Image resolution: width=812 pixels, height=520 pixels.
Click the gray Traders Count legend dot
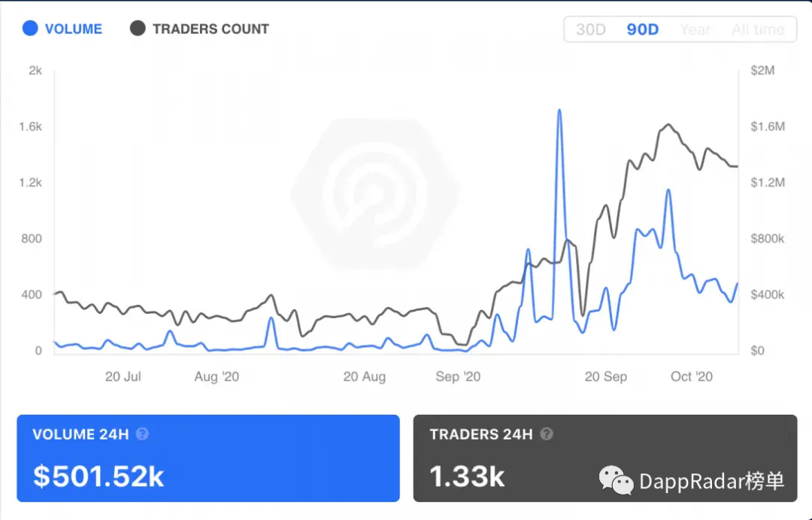[x=138, y=29]
